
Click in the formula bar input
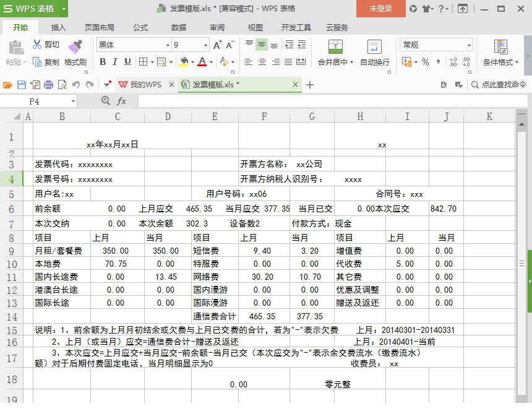click(333, 101)
